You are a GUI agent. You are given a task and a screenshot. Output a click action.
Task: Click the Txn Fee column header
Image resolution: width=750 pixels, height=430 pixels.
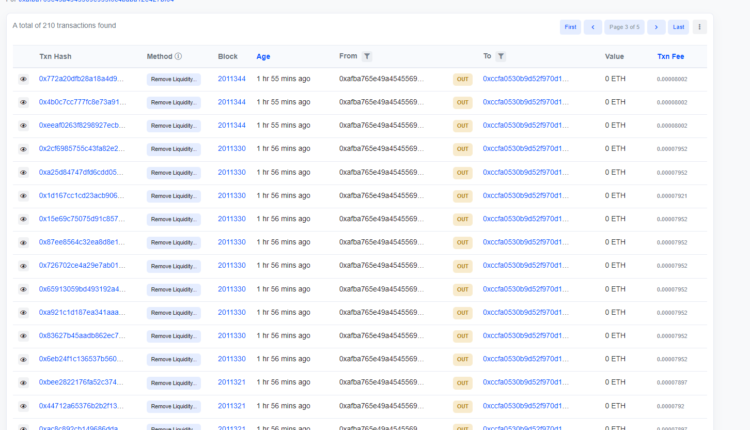(x=671, y=57)
